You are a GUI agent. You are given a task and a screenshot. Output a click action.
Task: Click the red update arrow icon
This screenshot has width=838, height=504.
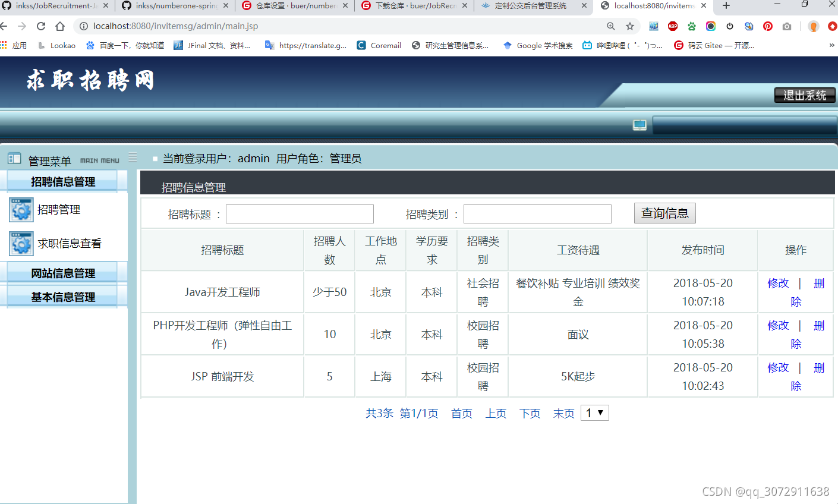click(x=833, y=26)
